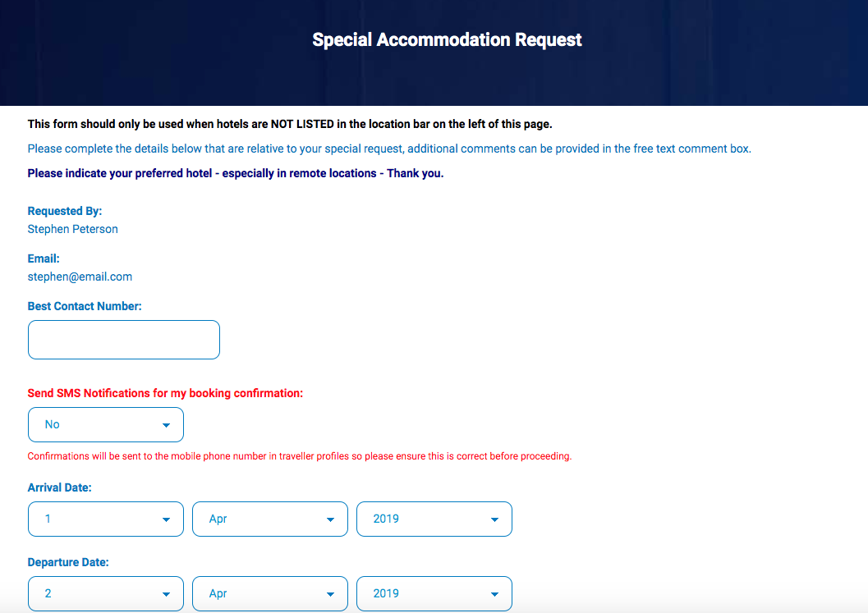Select the stephen@email.com email text

tap(80, 277)
